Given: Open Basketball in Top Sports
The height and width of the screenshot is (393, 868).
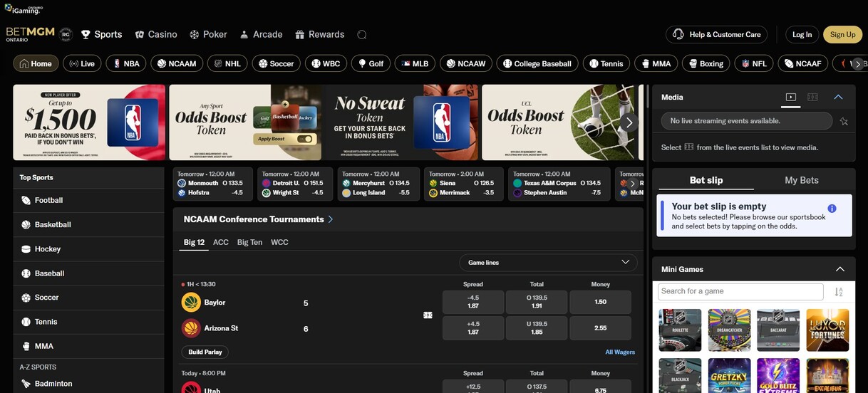Looking at the screenshot, I should pyautogui.click(x=88, y=225).
